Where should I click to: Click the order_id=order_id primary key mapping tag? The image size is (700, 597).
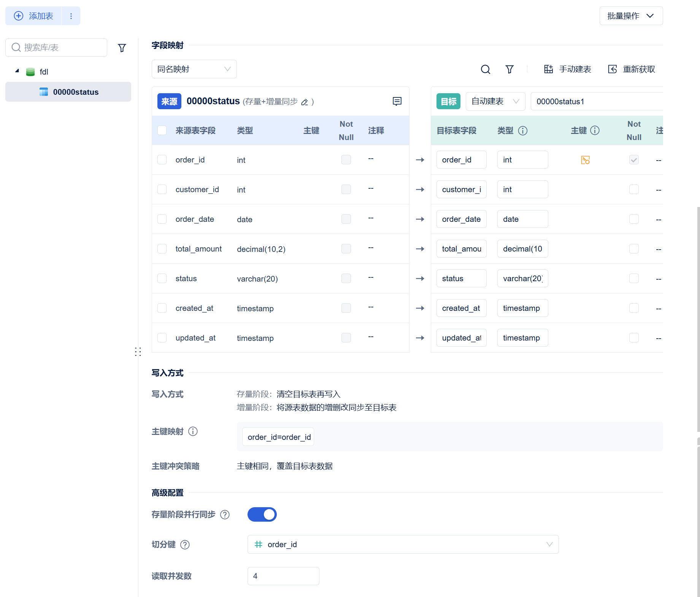pos(279,437)
